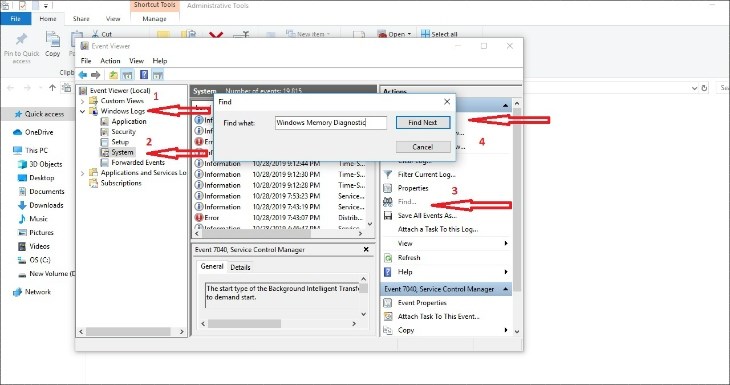Open the Manage tab under Shortcut Tools
The image size is (730, 385).
click(x=155, y=19)
